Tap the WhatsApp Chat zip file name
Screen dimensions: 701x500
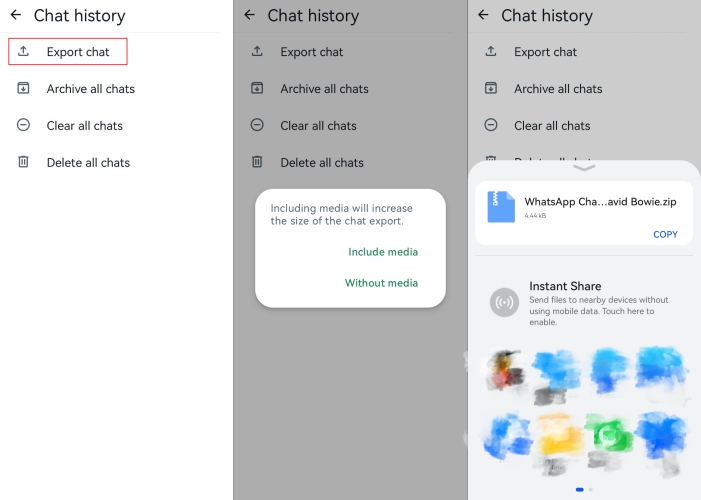pyautogui.click(x=600, y=201)
